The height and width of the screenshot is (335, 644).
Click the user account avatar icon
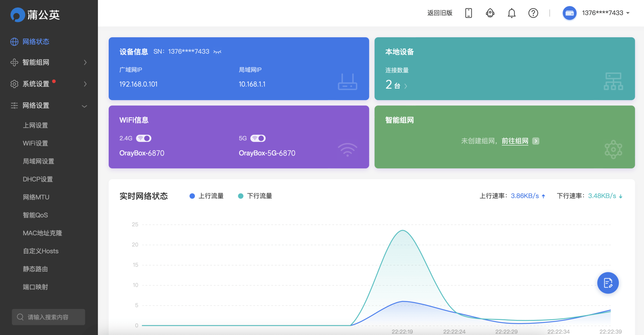(x=569, y=13)
